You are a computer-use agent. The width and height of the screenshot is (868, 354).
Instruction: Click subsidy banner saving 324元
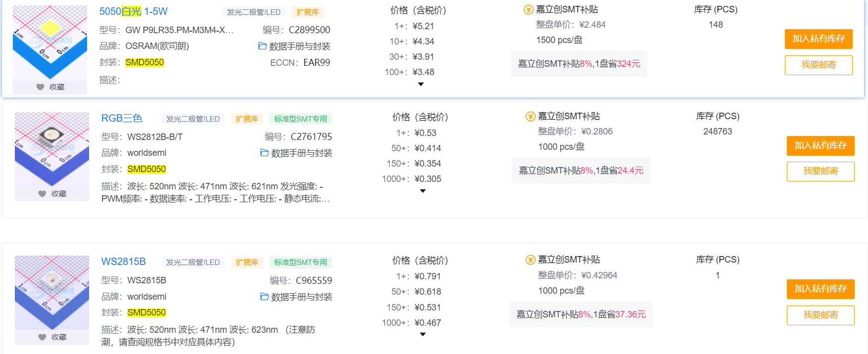(x=579, y=64)
